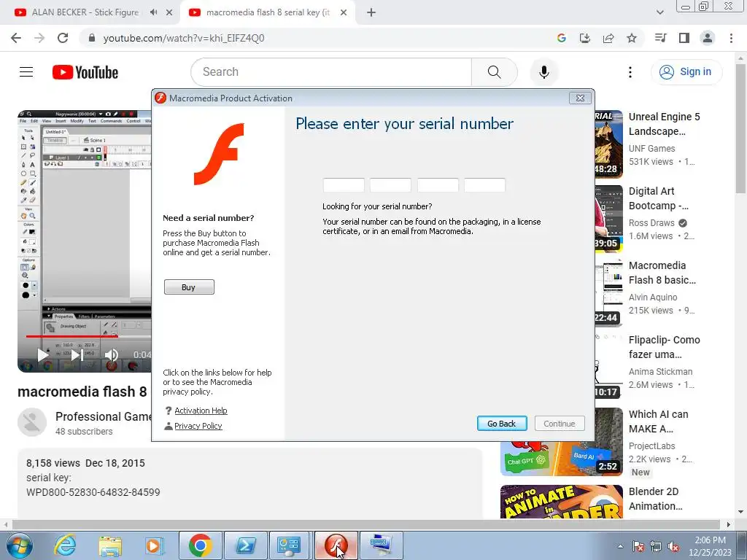
Task: Open the Privacy Policy link
Action: coord(198,426)
